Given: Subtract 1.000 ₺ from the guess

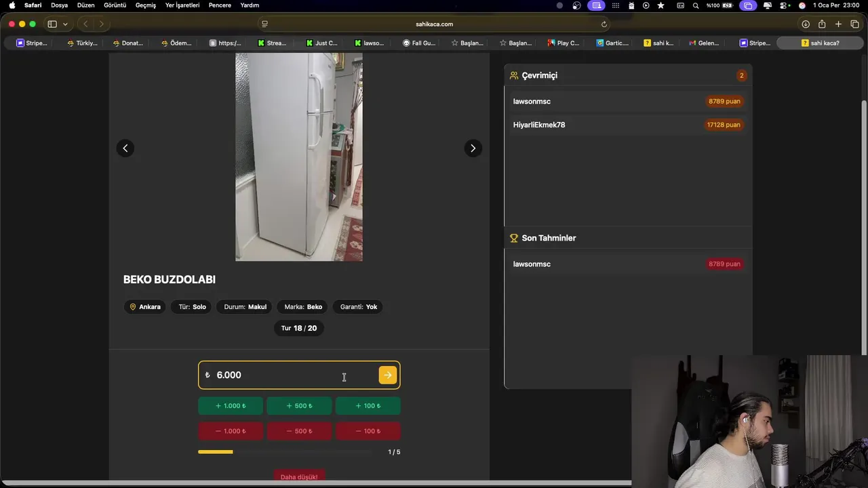Looking at the screenshot, I should pyautogui.click(x=231, y=431).
